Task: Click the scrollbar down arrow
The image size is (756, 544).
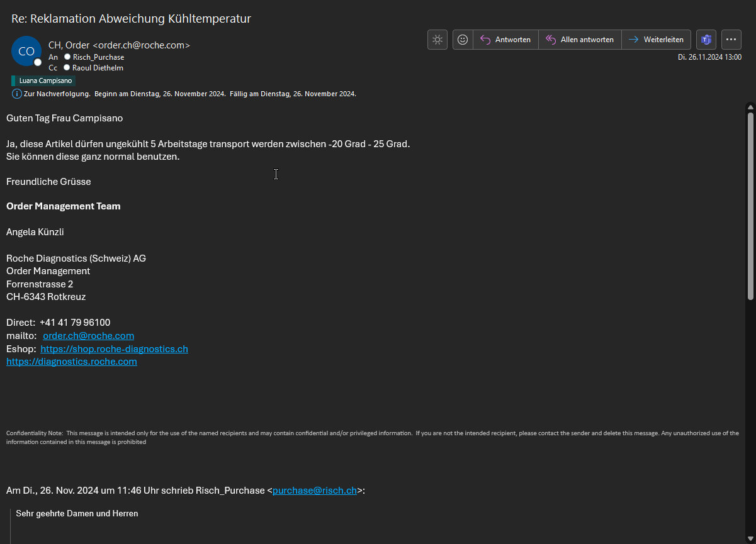Action: tap(750, 539)
